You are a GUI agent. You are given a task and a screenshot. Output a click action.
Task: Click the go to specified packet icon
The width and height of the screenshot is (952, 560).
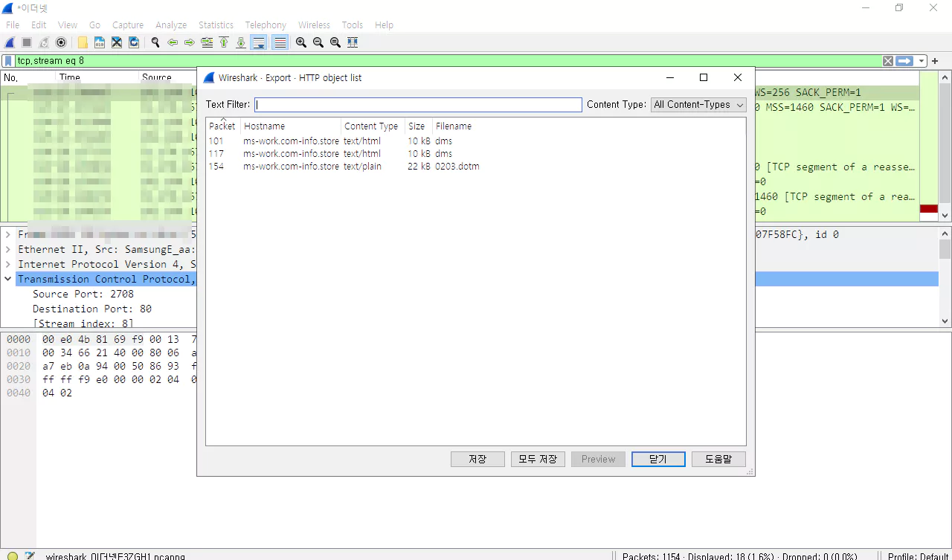tap(207, 42)
